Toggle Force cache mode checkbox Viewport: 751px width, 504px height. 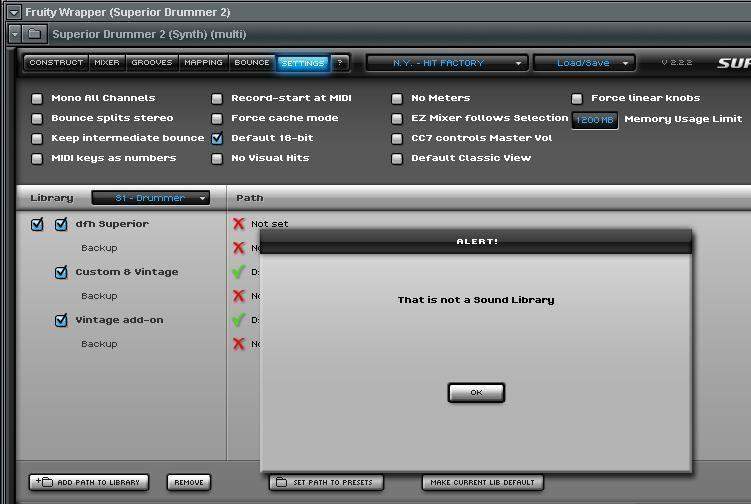pyautogui.click(x=217, y=118)
